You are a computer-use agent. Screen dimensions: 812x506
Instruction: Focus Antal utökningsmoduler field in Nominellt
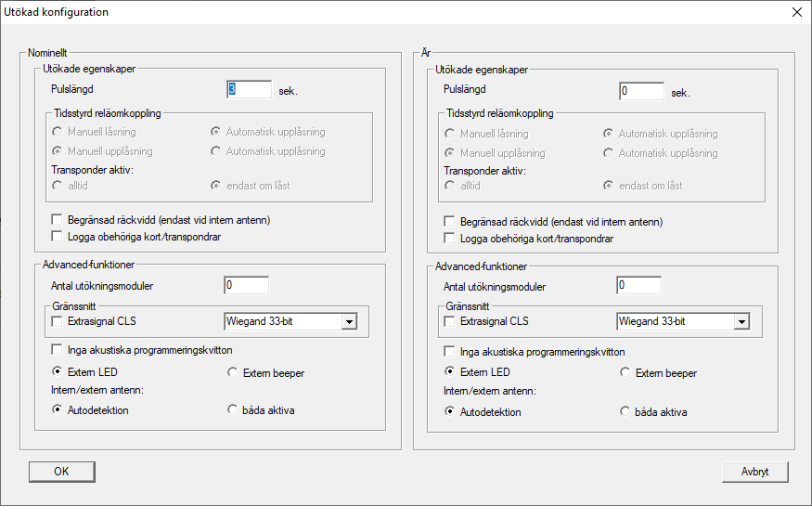click(x=246, y=286)
